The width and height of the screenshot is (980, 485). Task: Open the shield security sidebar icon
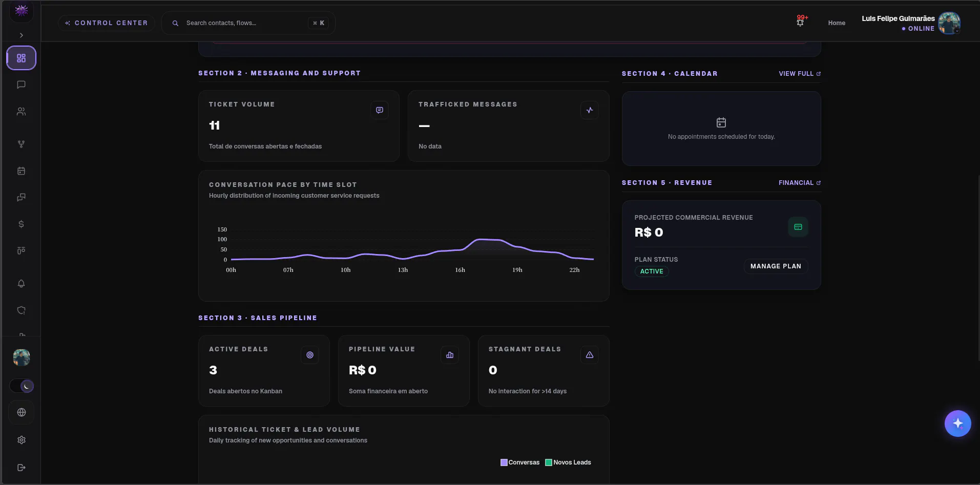pos(21,310)
